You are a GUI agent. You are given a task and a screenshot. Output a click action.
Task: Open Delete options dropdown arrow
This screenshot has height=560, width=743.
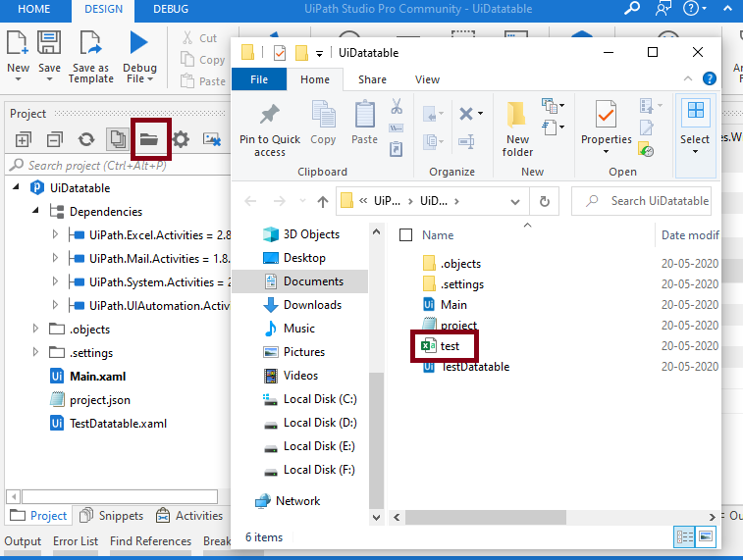click(x=481, y=114)
